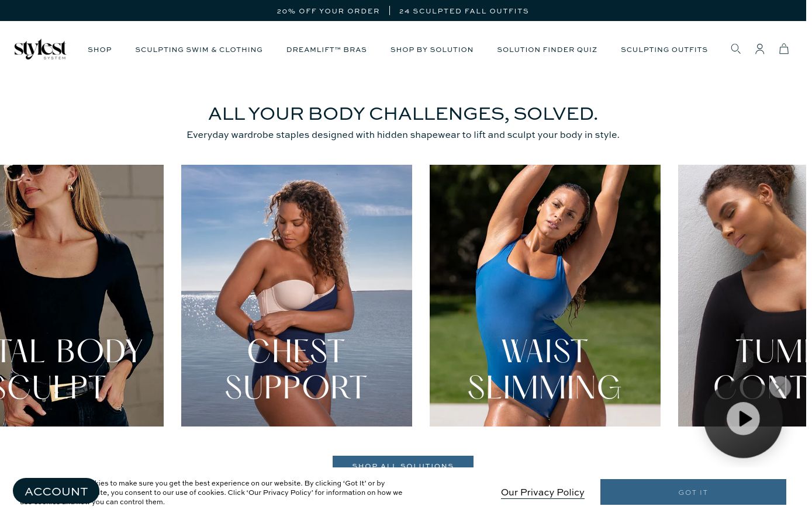Open Sculpting Outfits in the navigation

(664, 50)
